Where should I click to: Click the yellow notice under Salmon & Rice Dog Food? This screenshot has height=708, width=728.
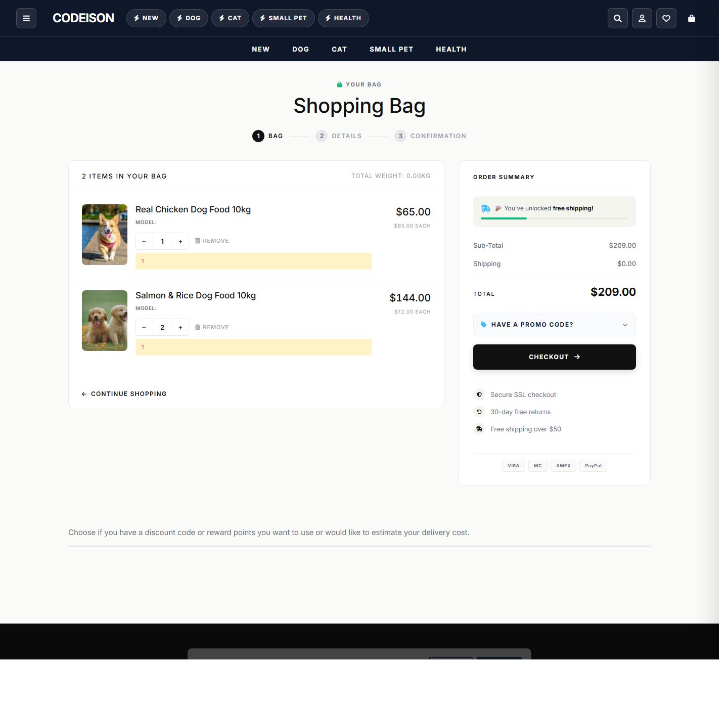(x=254, y=347)
